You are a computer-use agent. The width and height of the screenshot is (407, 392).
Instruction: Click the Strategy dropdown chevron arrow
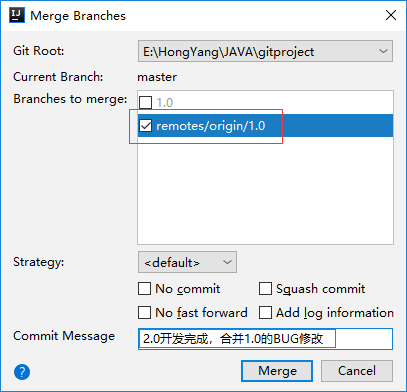227,262
